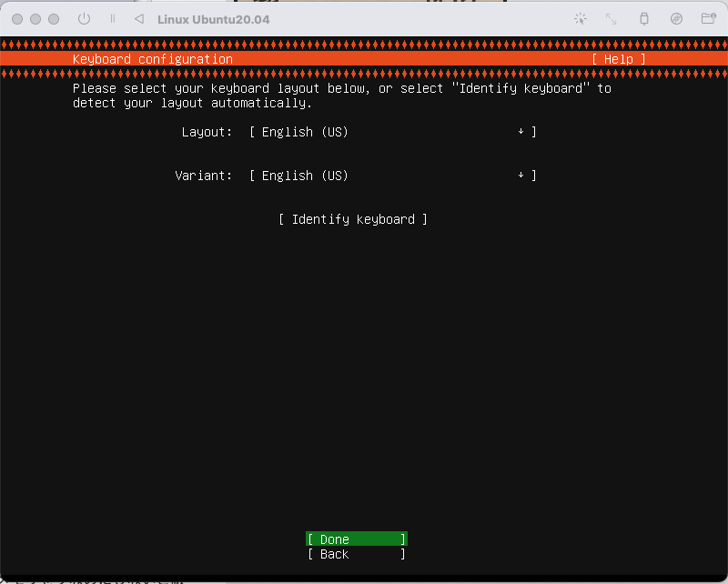Pause the virtual machine

coord(112,19)
